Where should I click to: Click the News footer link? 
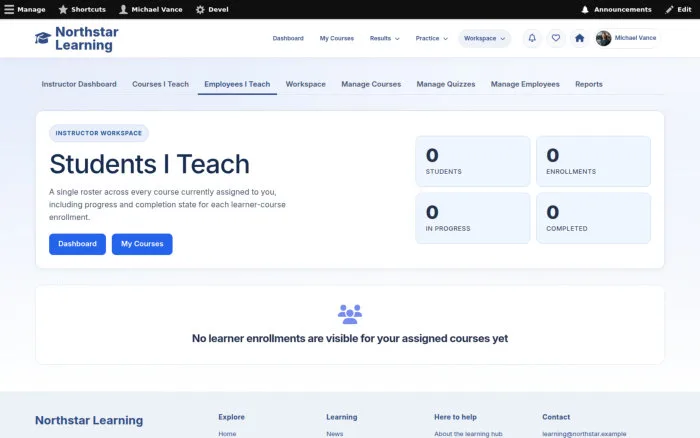point(335,434)
